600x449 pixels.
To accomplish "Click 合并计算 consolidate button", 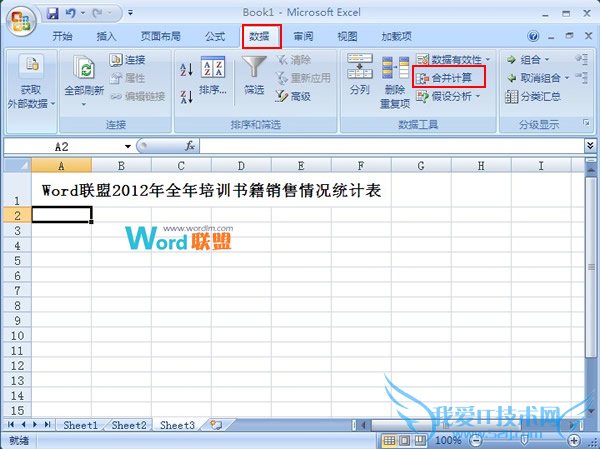I will point(444,78).
